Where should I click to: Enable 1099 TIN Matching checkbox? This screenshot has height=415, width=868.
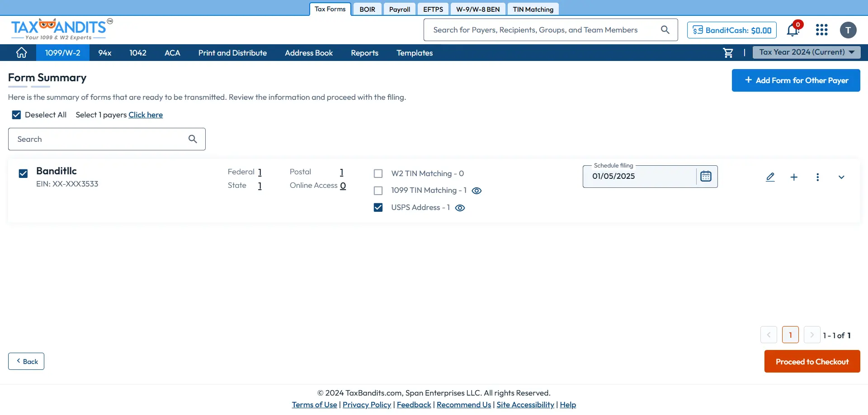point(378,191)
